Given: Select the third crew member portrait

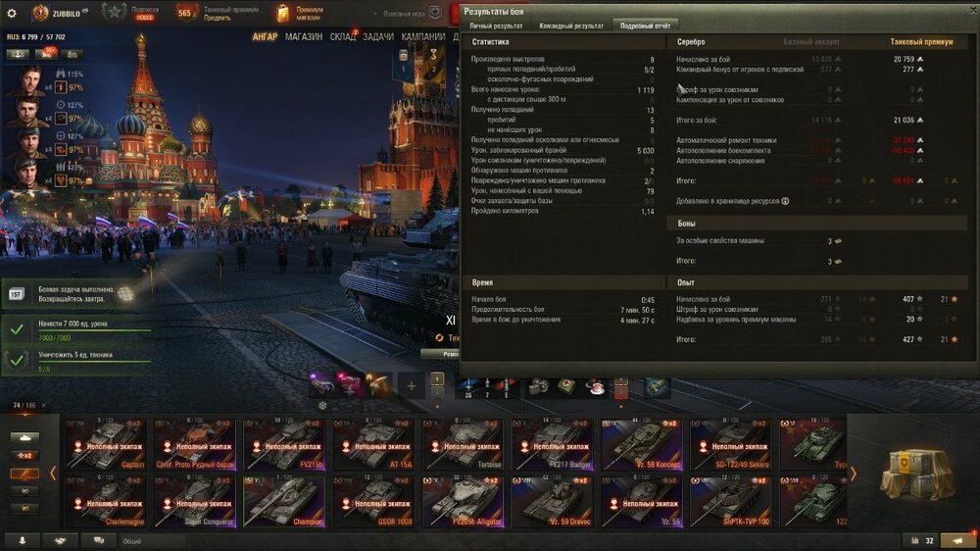Looking at the screenshot, I should point(28,143).
